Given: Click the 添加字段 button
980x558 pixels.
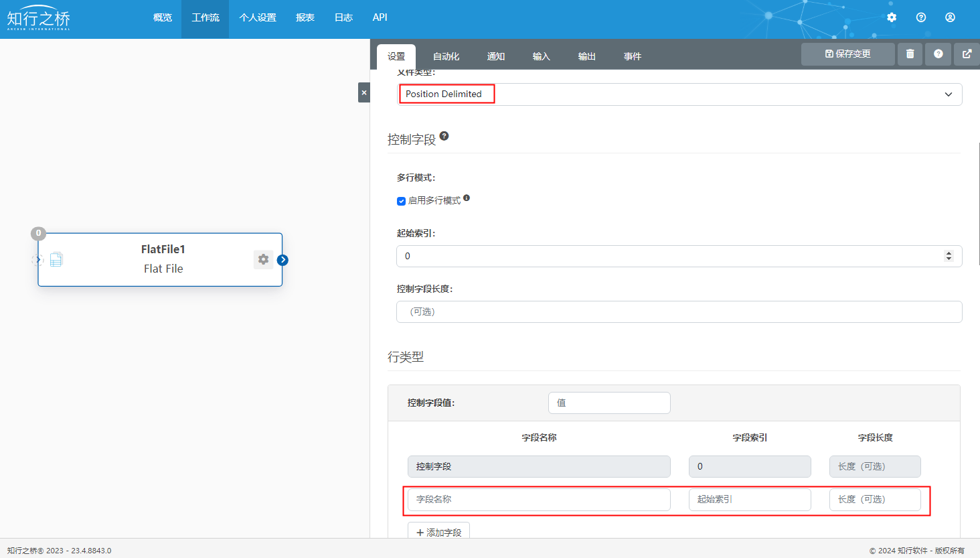Looking at the screenshot, I should click(438, 532).
